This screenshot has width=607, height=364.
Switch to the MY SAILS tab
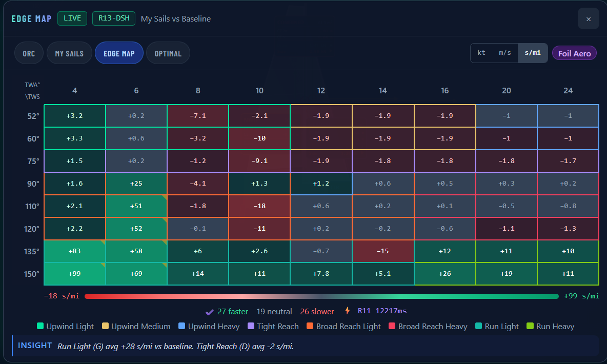pyautogui.click(x=69, y=53)
